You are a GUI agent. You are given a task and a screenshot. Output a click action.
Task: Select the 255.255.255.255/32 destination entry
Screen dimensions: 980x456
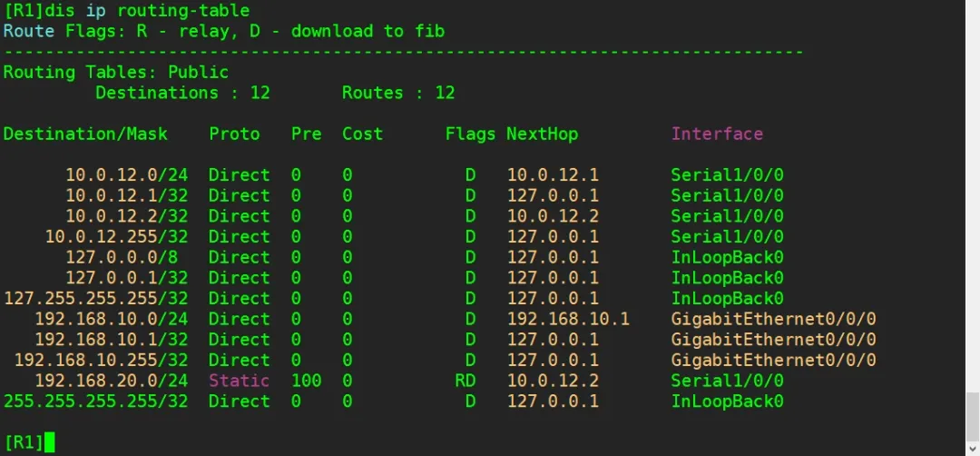point(95,401)
